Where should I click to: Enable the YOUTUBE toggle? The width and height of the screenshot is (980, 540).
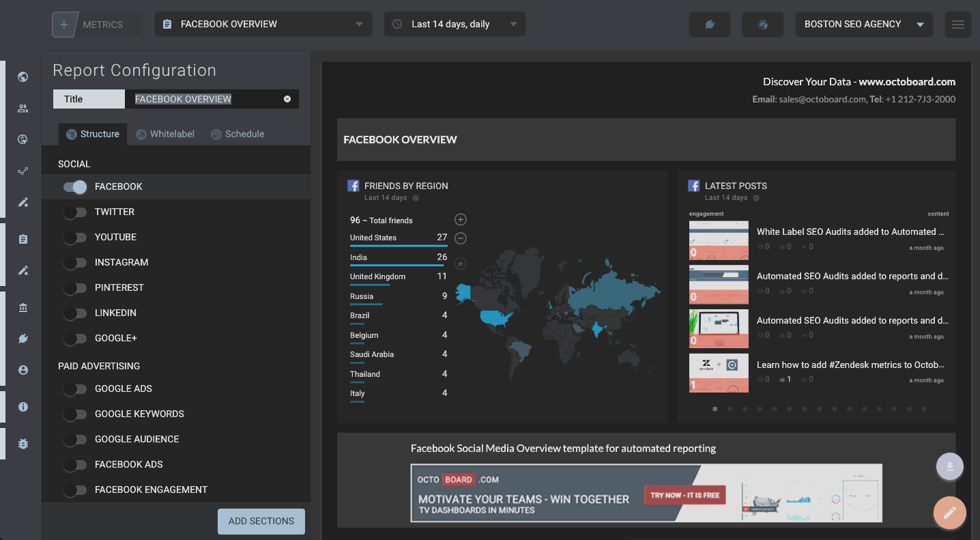(75, 238)
